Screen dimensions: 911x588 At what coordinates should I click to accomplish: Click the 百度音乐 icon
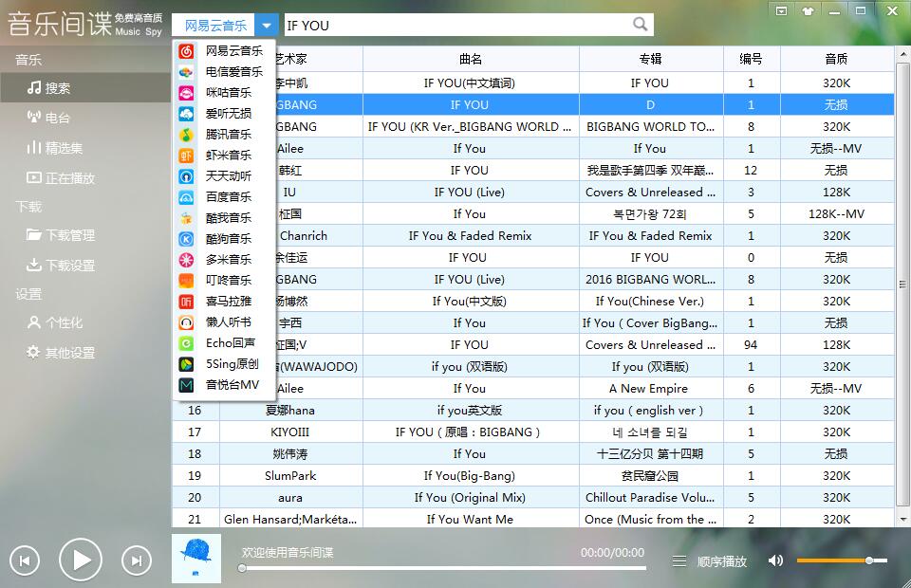click(186, 197)
